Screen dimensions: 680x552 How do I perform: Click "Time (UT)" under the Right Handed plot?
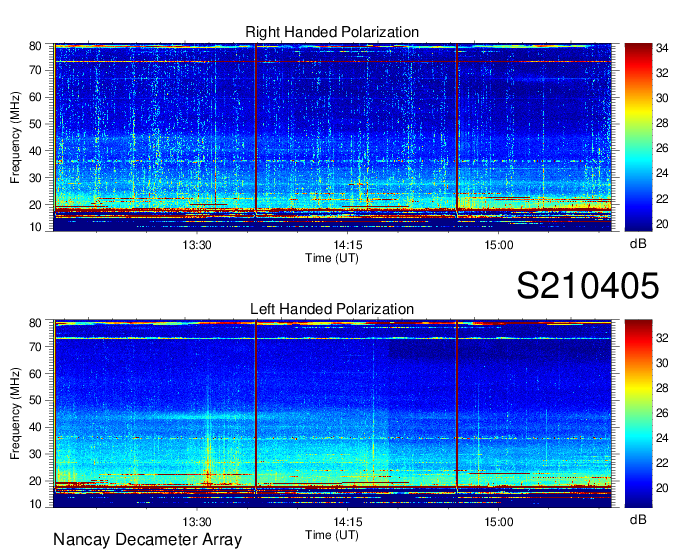click(332, 258)
